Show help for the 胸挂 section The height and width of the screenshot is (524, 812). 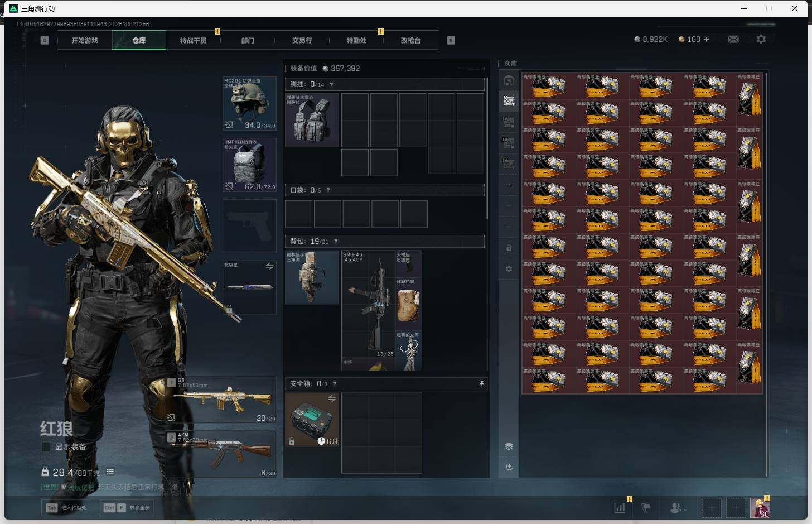tap(331, 85)
